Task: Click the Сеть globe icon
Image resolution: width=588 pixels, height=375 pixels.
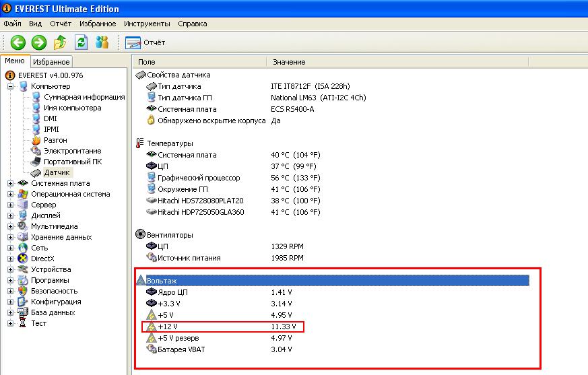Action: 23,248
